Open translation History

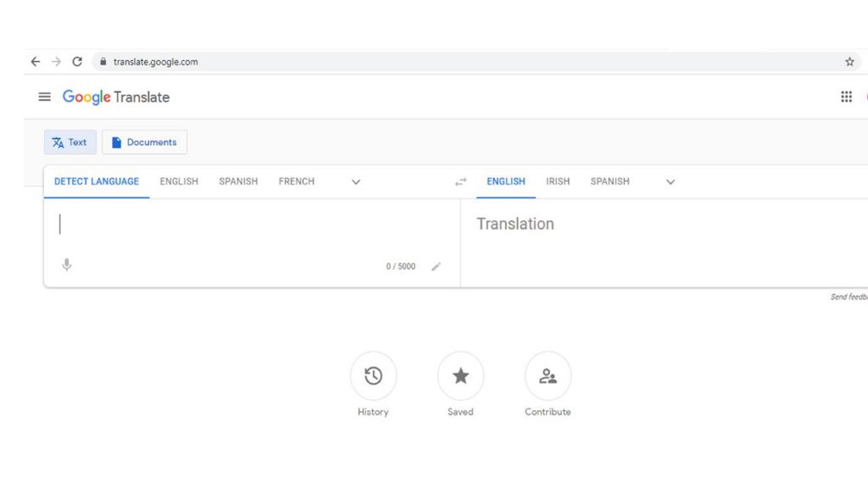pos(373,376)
